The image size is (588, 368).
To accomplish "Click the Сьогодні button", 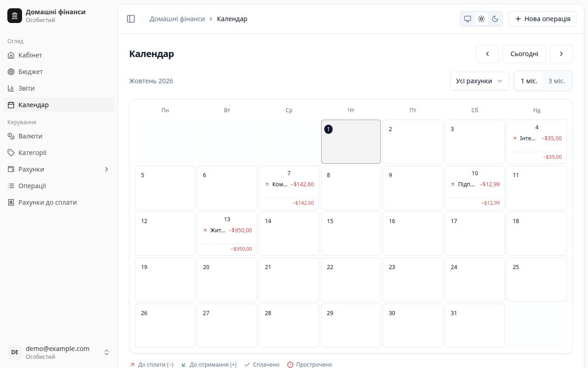I will point(524,54).
